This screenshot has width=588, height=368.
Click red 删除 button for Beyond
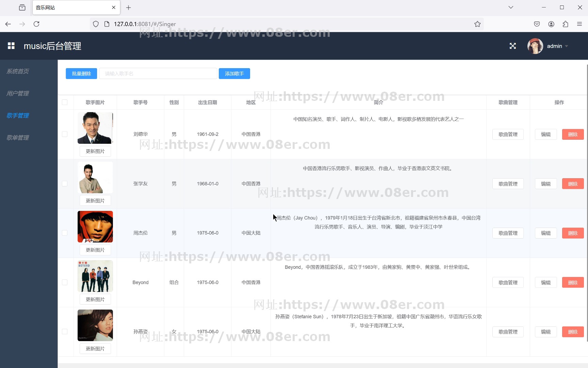[x=573, y=282]
